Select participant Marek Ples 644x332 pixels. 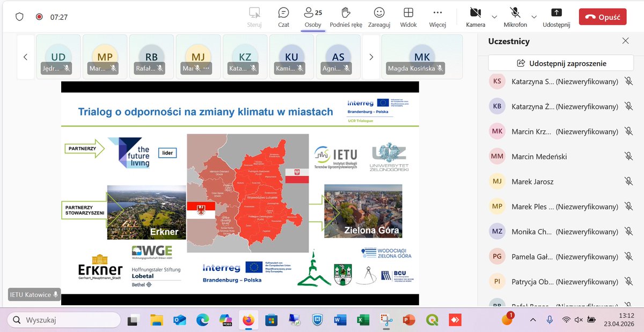pos(561,206)
